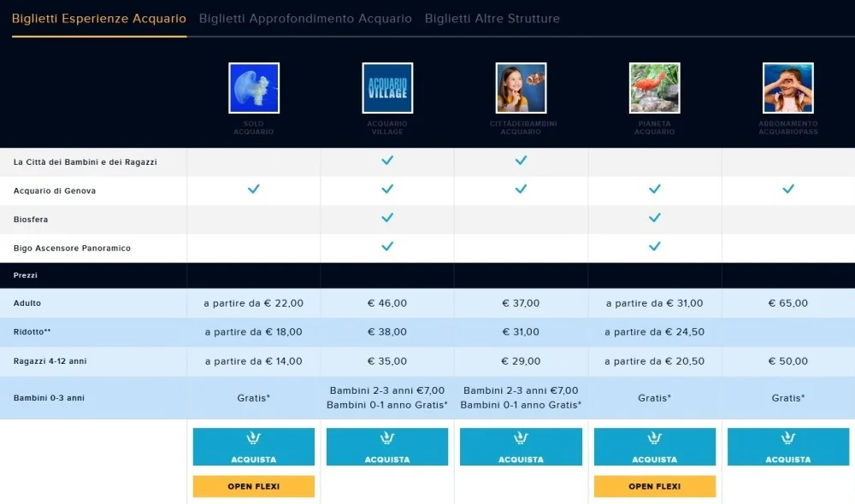This screenshot has width=855, height=504.
Task: Click Acquista cart under Solo Acquario column
Action: pos(254,447)
